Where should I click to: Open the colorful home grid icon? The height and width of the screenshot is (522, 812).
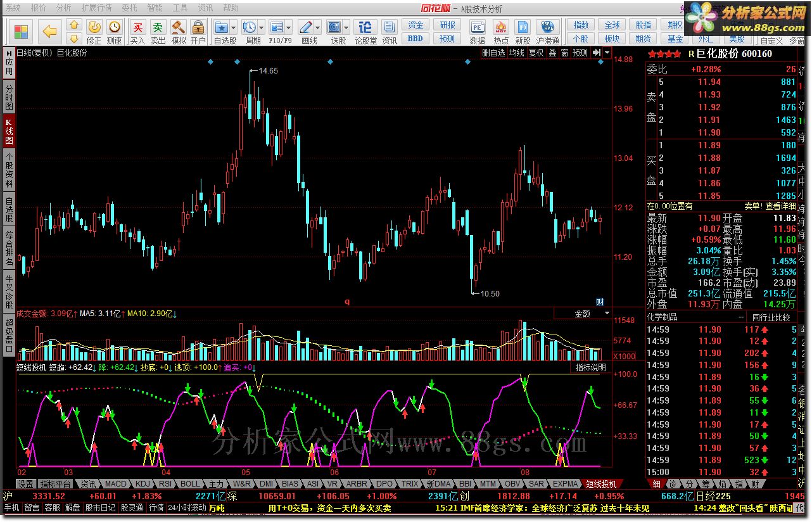coord(22,30)
